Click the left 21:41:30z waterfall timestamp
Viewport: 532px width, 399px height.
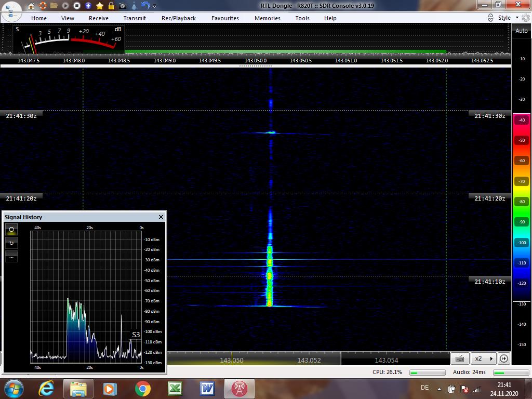21,116
